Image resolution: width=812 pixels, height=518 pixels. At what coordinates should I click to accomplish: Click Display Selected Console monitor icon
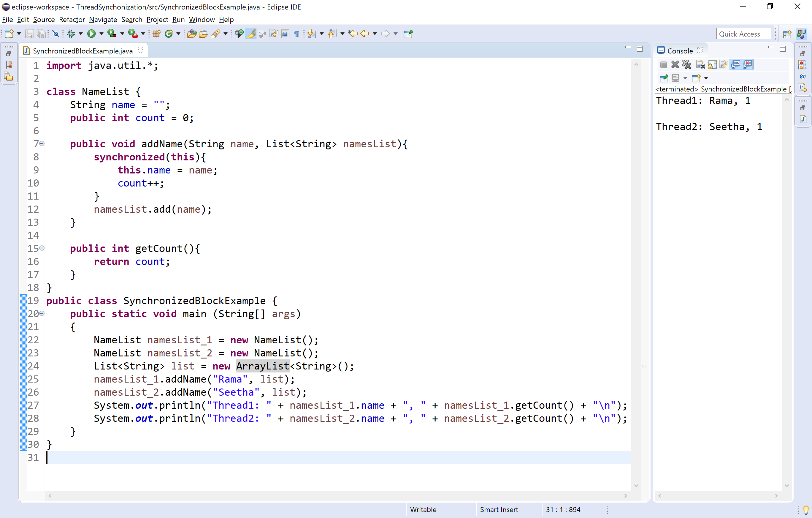pos(675,78)
